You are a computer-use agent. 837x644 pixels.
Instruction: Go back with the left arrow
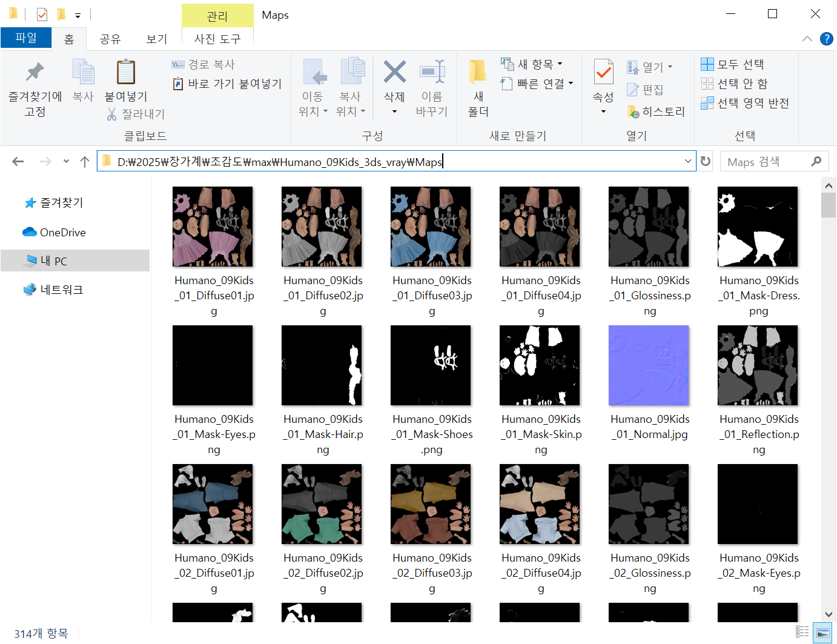pyautogui.click(x=18, y=161)
